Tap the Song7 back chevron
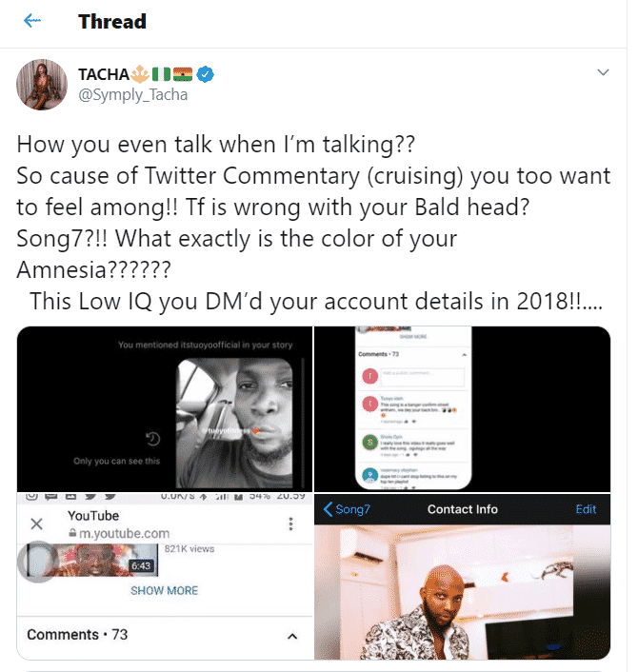Viewport: 638px width, 672px height. click(x=328, y=509)
